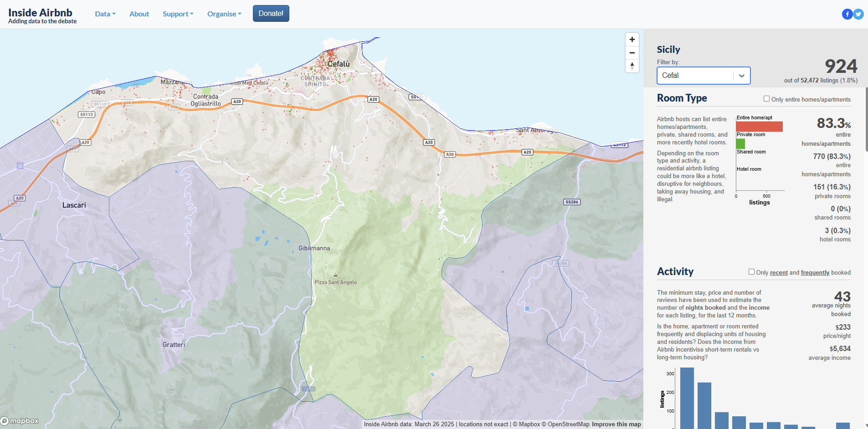This screenshot has height=429, width=868.
Task: Open the Data menu
Action: pos(105,14)
